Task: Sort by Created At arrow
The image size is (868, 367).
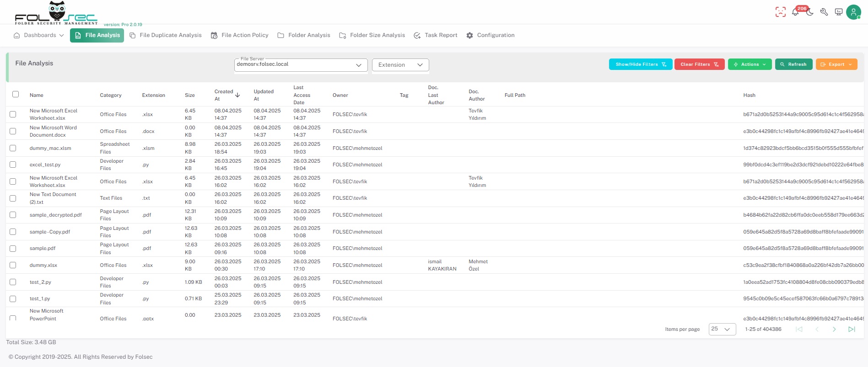Action: tap(237, 95)
